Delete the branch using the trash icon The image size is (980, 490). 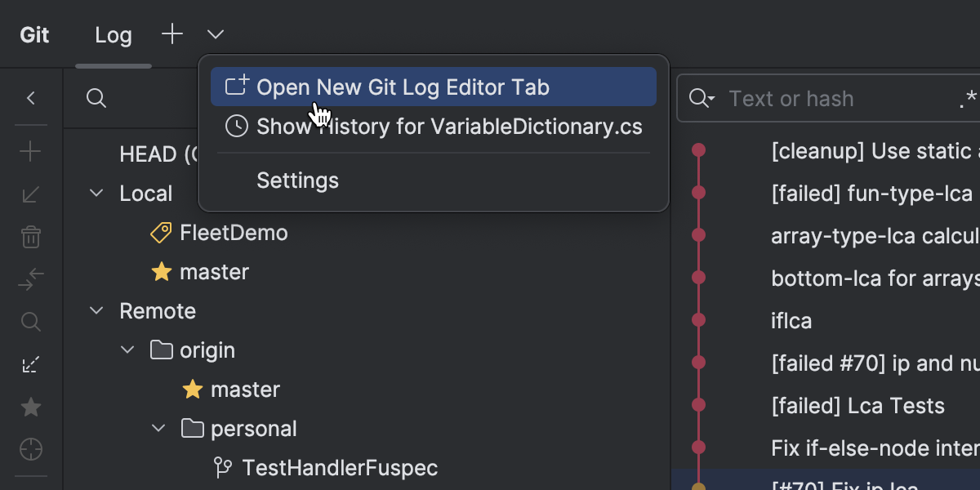pos(31,238)
